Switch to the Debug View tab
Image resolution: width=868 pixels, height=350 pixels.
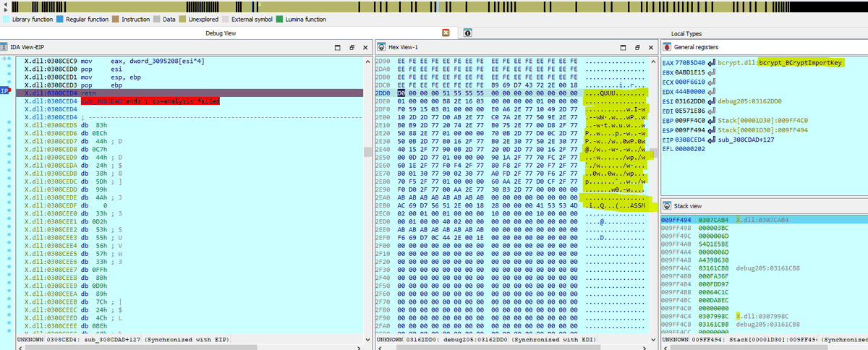click(221, 33)
